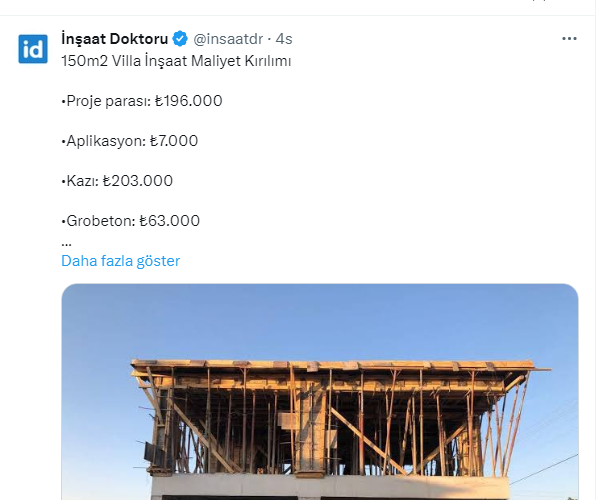The image size is (601, 500).
Task: Click the headline 150m2 Villa İnşaat Maliyet Kırılımı
Action: [177, 61]
